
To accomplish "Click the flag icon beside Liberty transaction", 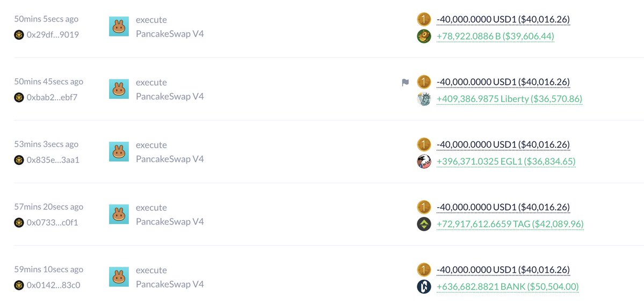I will click(x=406, y=83).
